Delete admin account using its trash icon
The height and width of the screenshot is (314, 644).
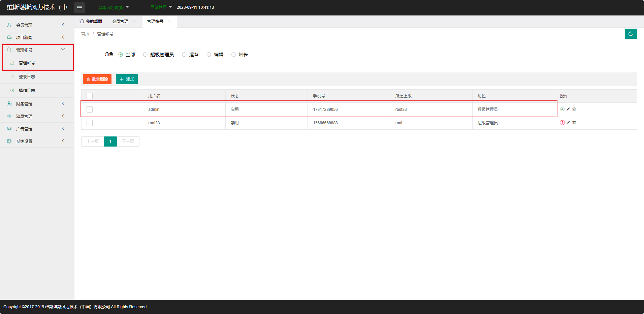pyautogui.click(x=574, y=109)
